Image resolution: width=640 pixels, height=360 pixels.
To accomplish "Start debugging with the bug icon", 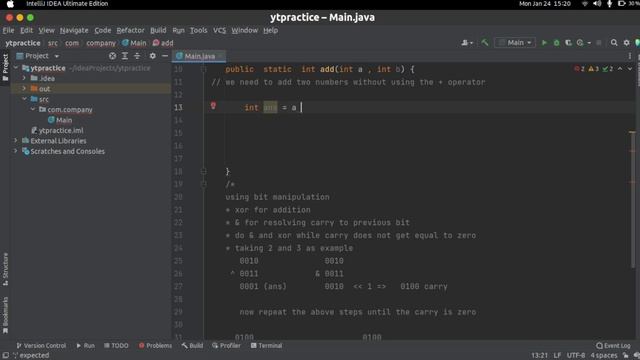I will (556, 42).
